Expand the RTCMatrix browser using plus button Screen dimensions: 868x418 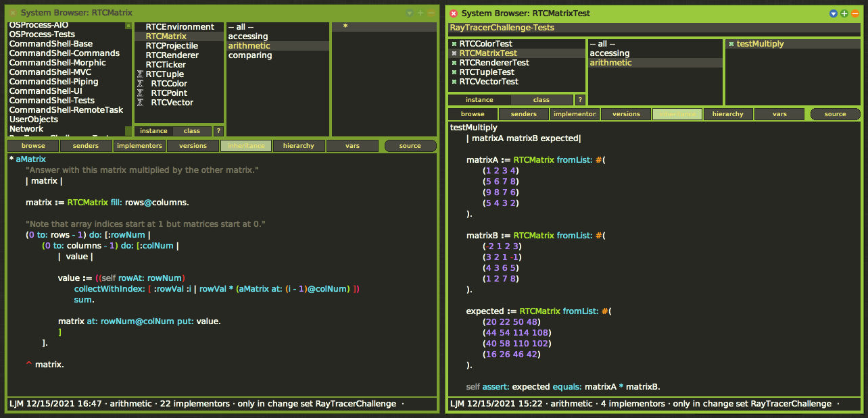(x=420, y=13)
